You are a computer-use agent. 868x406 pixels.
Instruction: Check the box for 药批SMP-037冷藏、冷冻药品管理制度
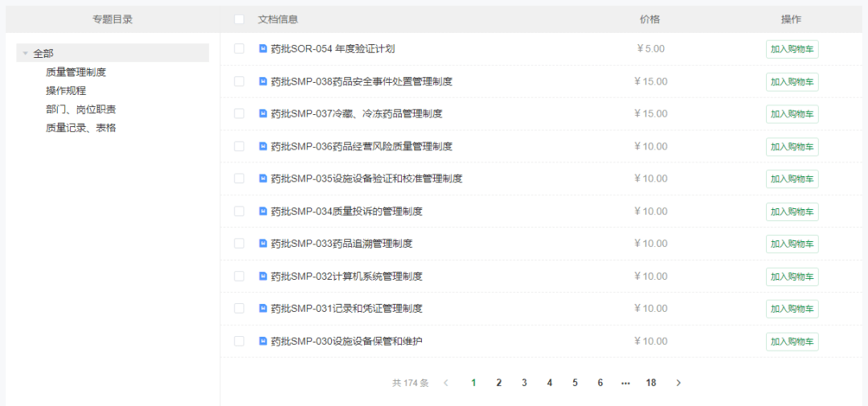click(240, 113)
